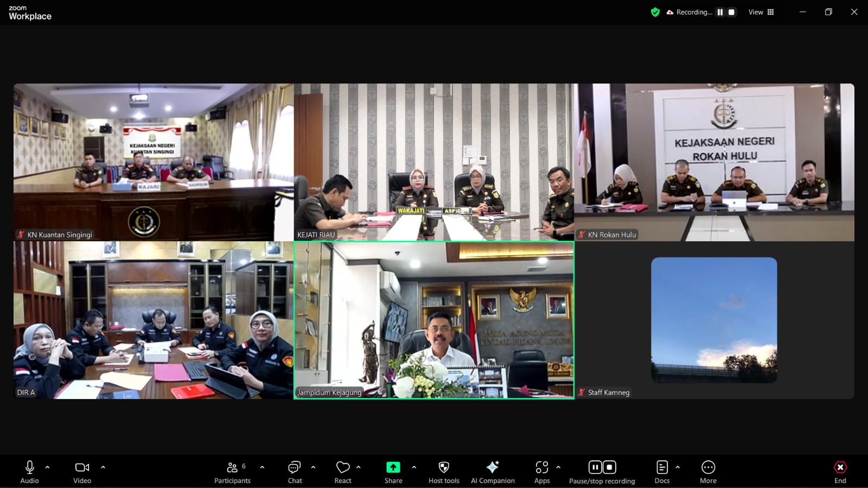This screenshot has width=868, height=488.
Task: Launch AI Companion
Action: (493, 467)
